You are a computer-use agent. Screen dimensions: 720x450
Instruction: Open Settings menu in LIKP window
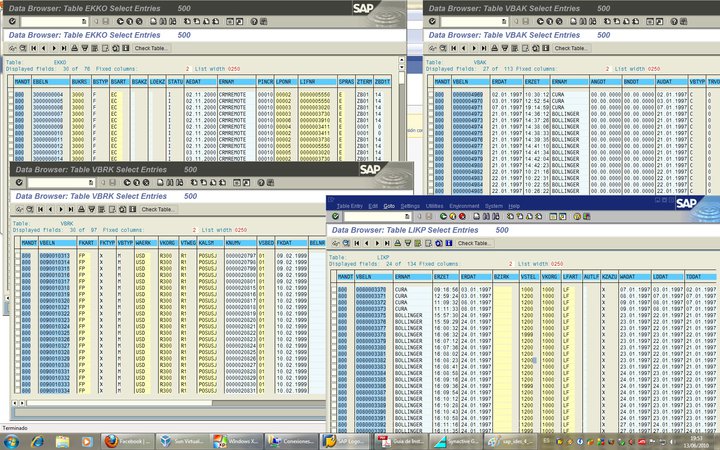(411, 206)
